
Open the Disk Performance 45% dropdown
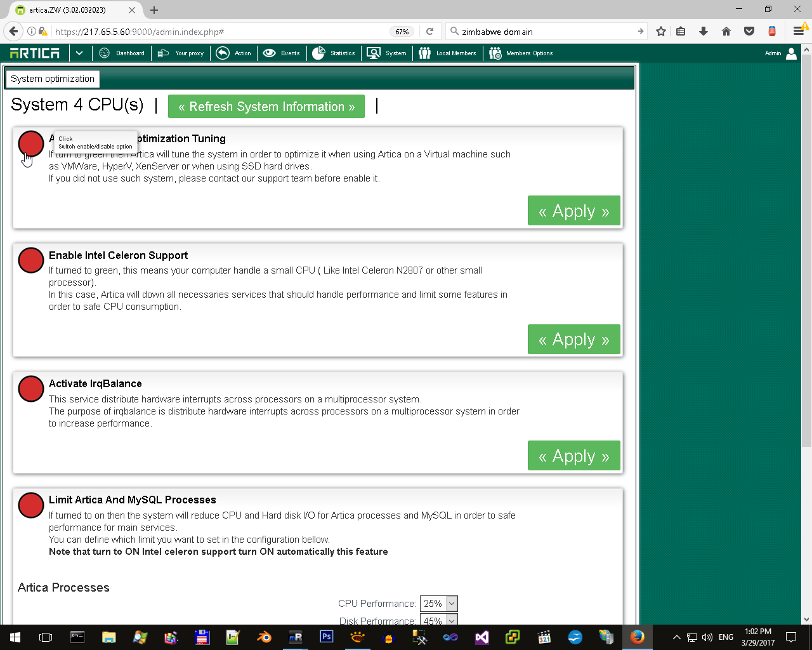tap(438, 620)
